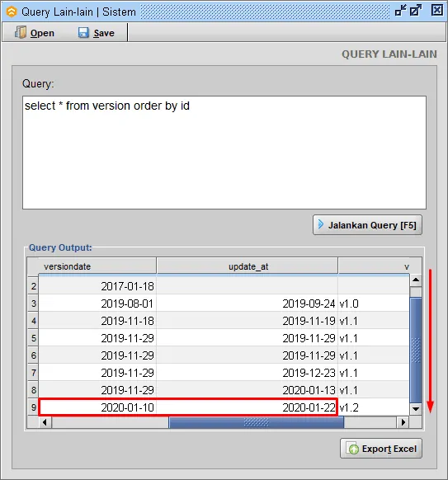The height and width of the screenshot is (480, 448).
Task: Click the horizontal scrollbar left arrow
Action: 45,422
